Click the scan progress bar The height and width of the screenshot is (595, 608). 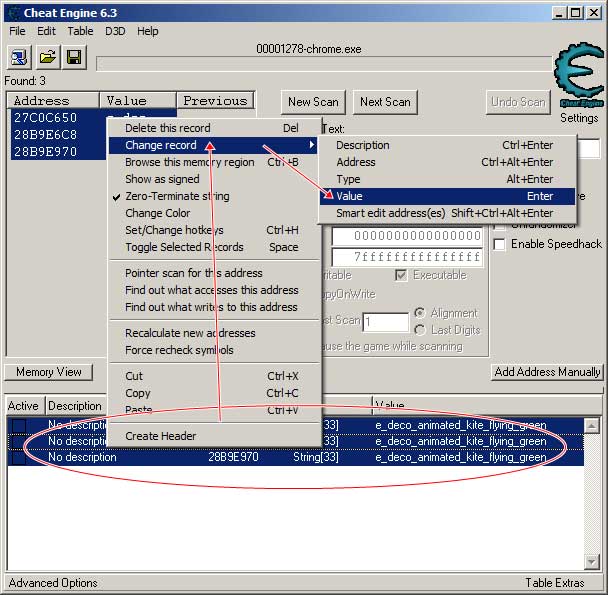324,63
